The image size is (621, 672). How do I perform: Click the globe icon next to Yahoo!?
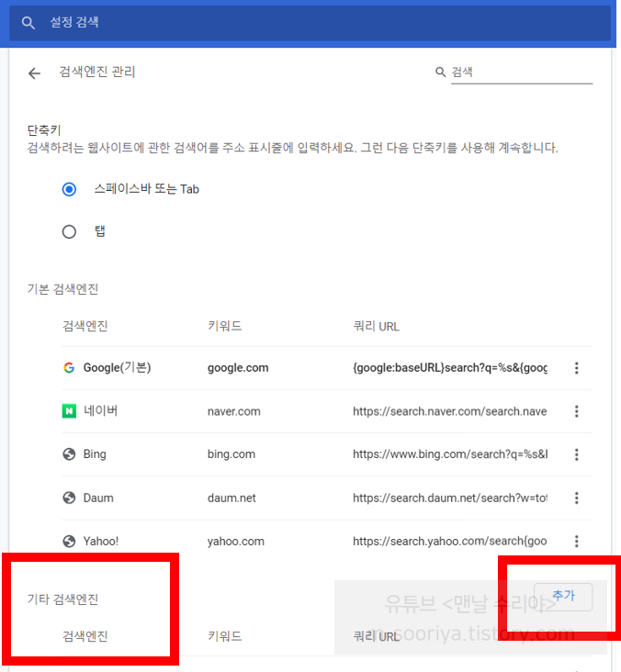coord(69,542)
